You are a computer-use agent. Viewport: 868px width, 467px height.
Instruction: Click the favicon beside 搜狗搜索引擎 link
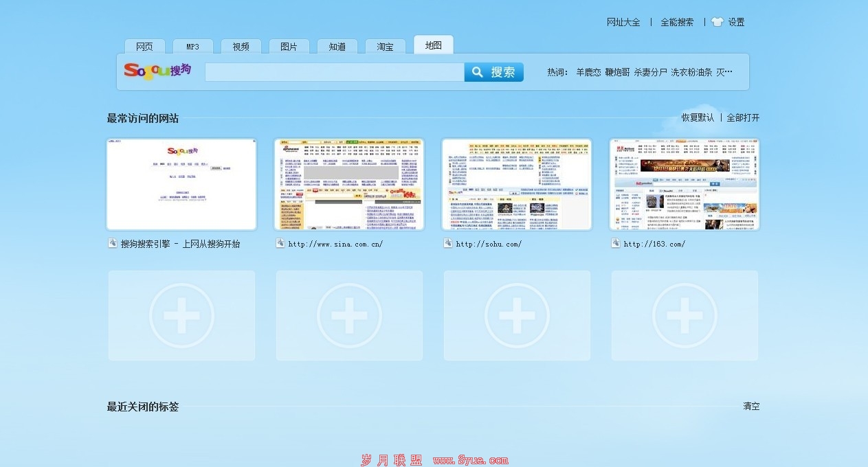[x=112, y=242]
